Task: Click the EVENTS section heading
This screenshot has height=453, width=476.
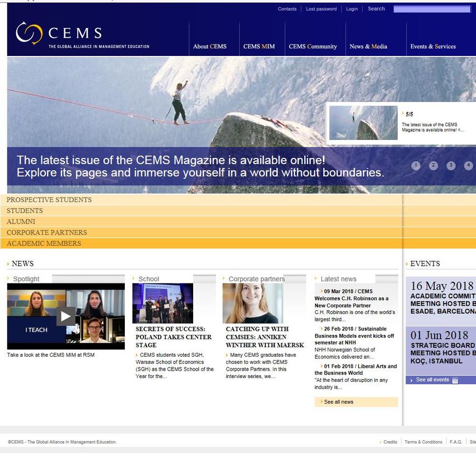Action: (425, 264)
